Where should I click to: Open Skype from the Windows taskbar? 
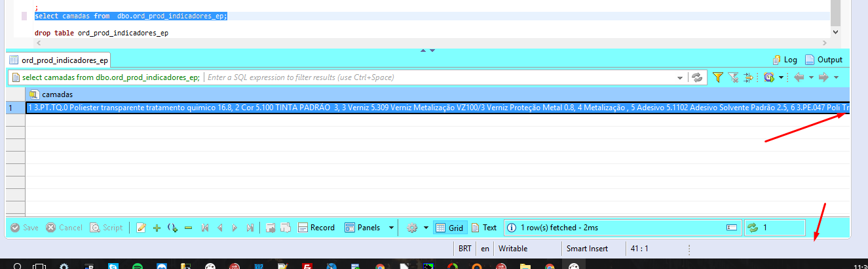tap(113, 266)
